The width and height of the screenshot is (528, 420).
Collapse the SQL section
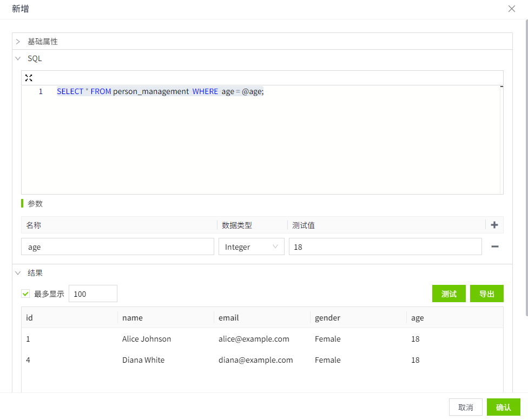coord(18,58)
